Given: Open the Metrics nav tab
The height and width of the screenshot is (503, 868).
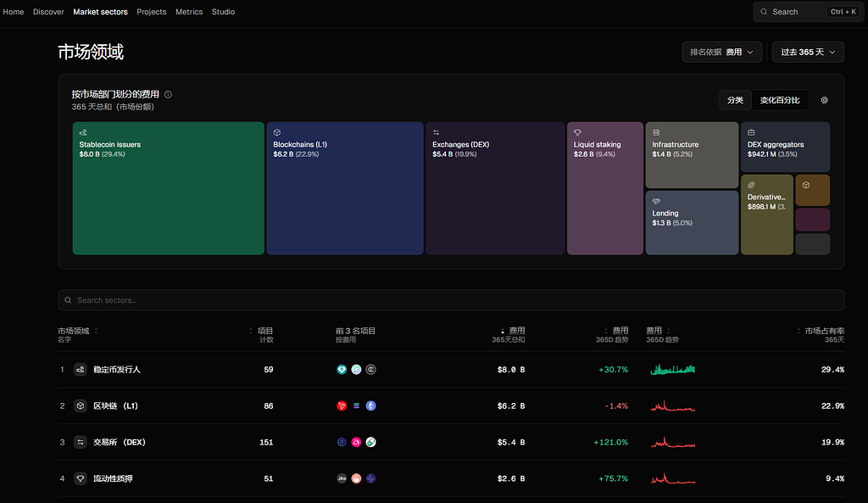Looking at the screenshot, I should 189,12.
